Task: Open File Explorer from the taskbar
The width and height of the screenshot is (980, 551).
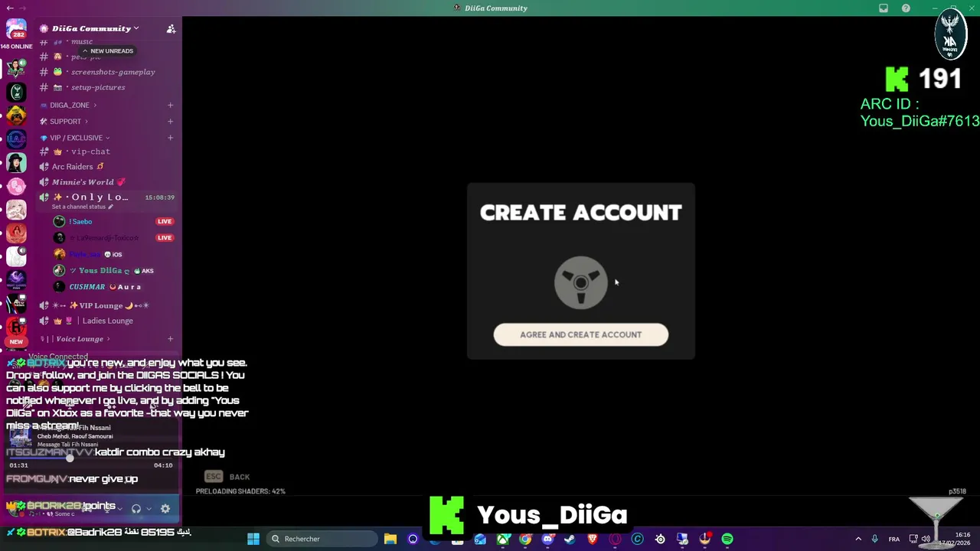Action: click(390, 539)
